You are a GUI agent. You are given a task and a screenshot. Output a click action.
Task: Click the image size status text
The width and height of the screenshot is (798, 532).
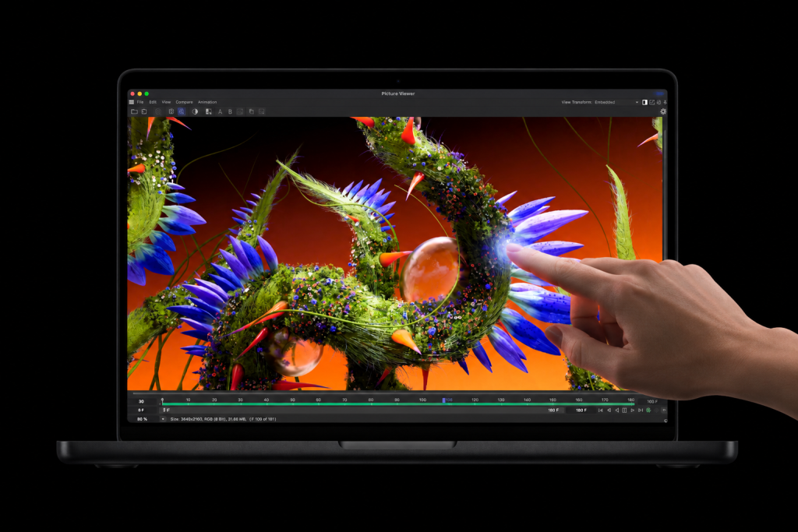point(223,419)
